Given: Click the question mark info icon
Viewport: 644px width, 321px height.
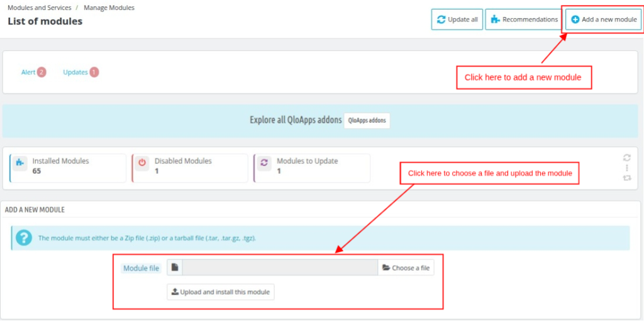Looking at the screenshot, I should pyautogui.click(x=24, y=237).
